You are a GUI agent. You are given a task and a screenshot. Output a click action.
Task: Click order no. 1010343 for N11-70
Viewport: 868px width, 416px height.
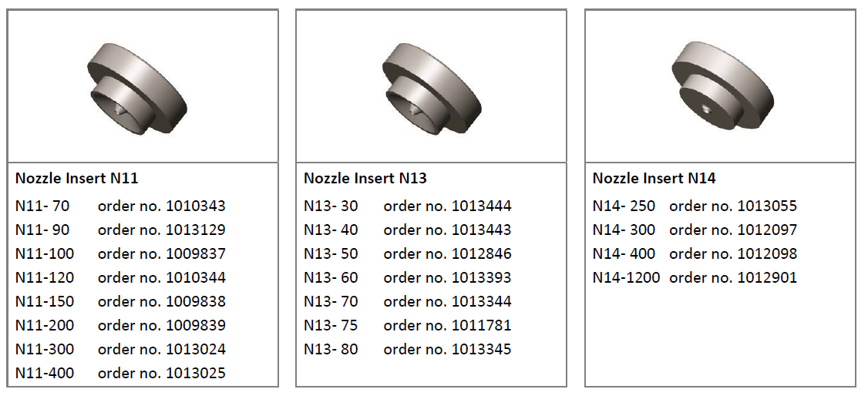point(162,206)
